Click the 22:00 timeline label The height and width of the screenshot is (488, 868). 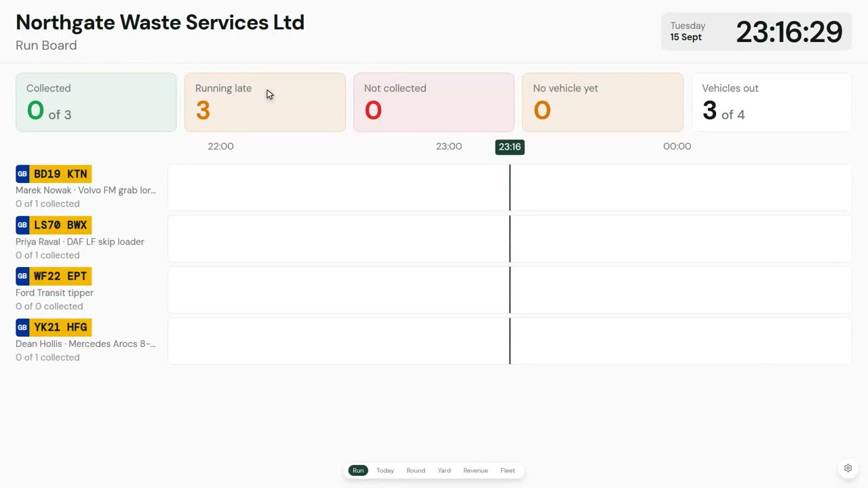point(220,146)
